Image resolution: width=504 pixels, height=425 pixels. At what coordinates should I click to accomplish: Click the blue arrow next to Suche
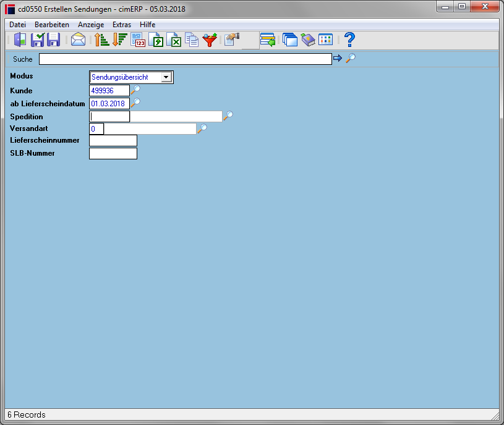pyautogui.click(x=338, y=58)
